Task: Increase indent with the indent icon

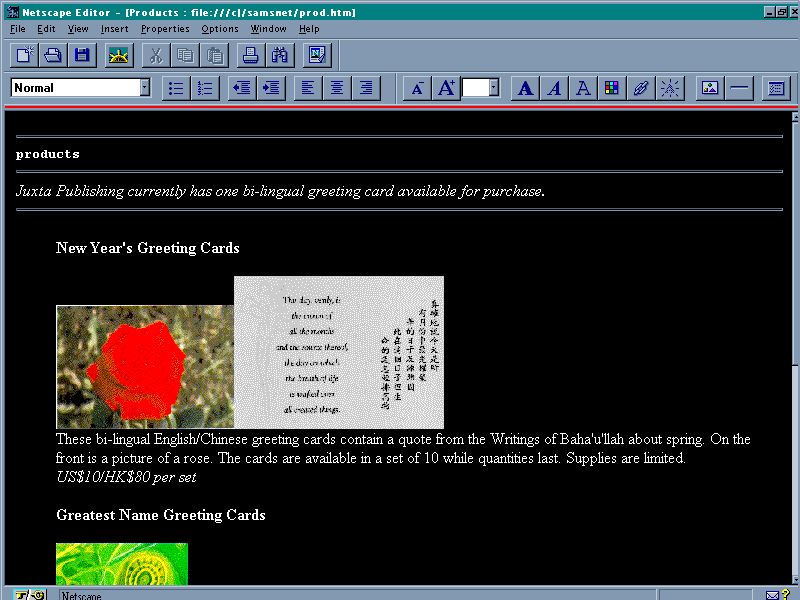Action: tap(270, 88)
